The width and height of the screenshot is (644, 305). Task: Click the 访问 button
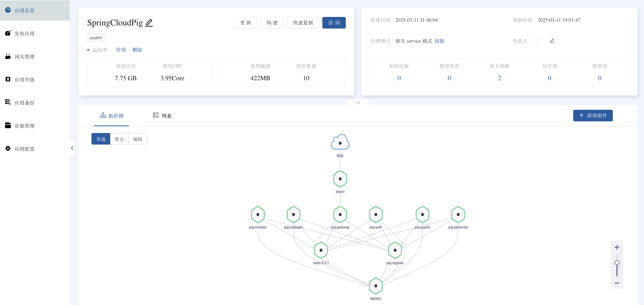point(334,23)
